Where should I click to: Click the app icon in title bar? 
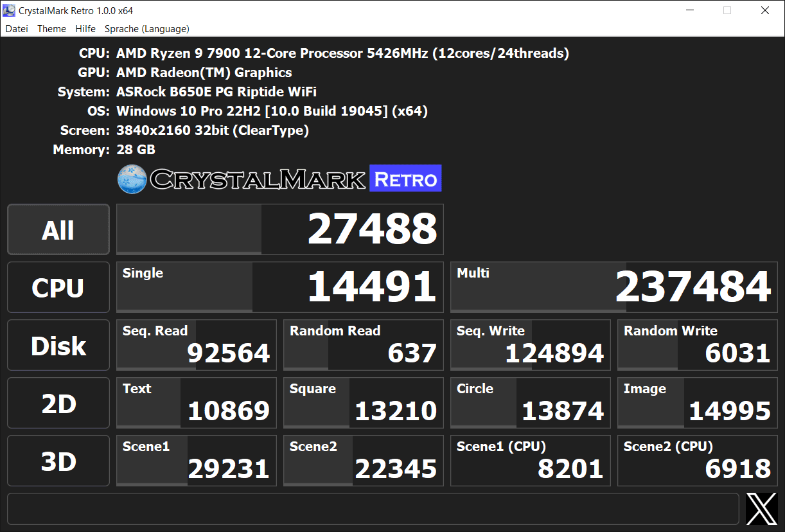pyautogui.click(x=10, y=10)
